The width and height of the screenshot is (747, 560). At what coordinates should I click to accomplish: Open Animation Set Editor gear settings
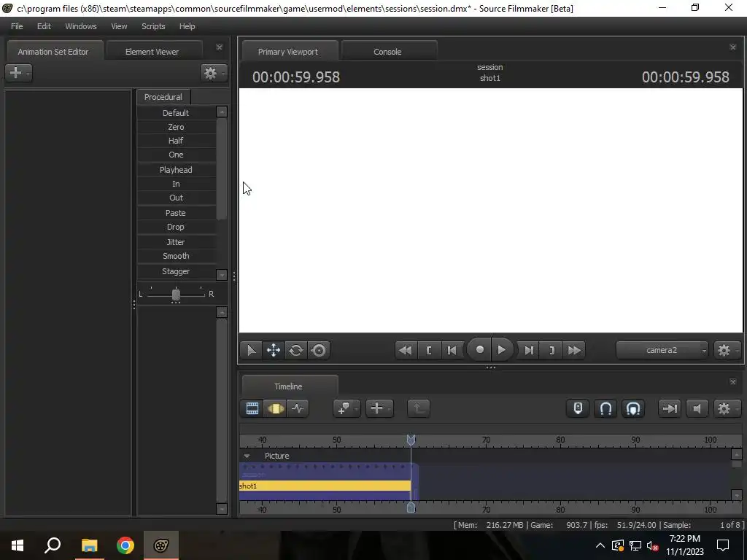(x=213, y=73)
